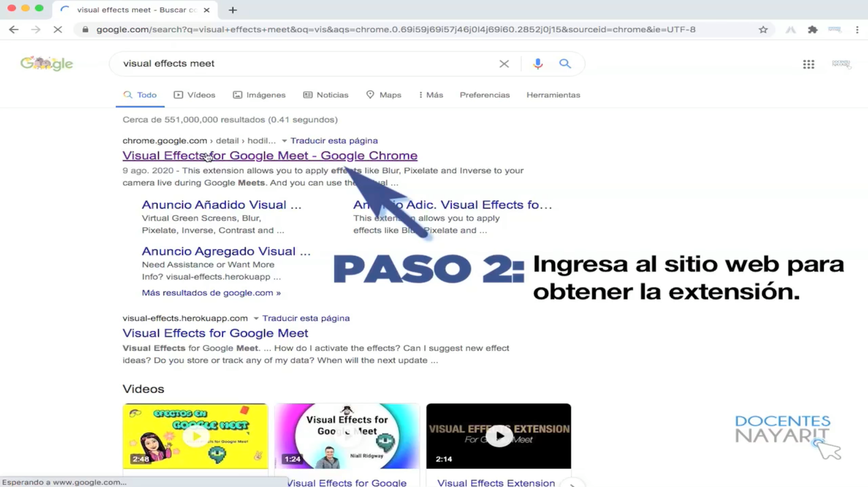Stop loading the page

point(58,30)
